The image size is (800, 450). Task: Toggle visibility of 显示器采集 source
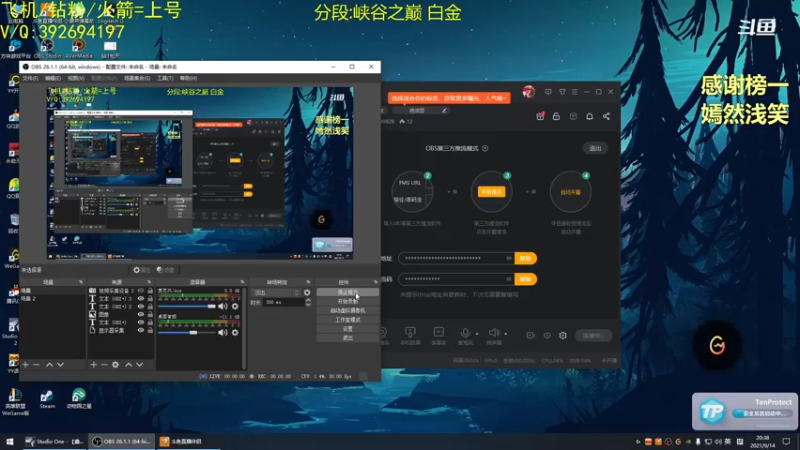pos(141,330)
